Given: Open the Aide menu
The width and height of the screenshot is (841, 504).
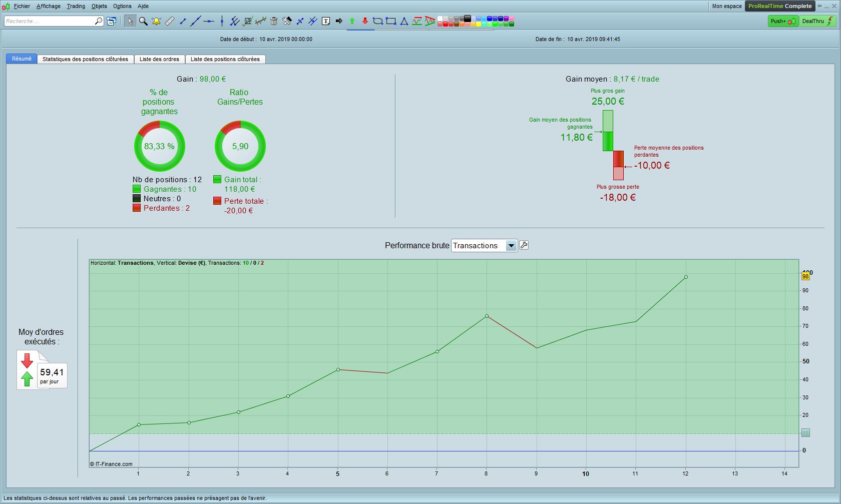Looking at the screenshot, I should 143,6.
